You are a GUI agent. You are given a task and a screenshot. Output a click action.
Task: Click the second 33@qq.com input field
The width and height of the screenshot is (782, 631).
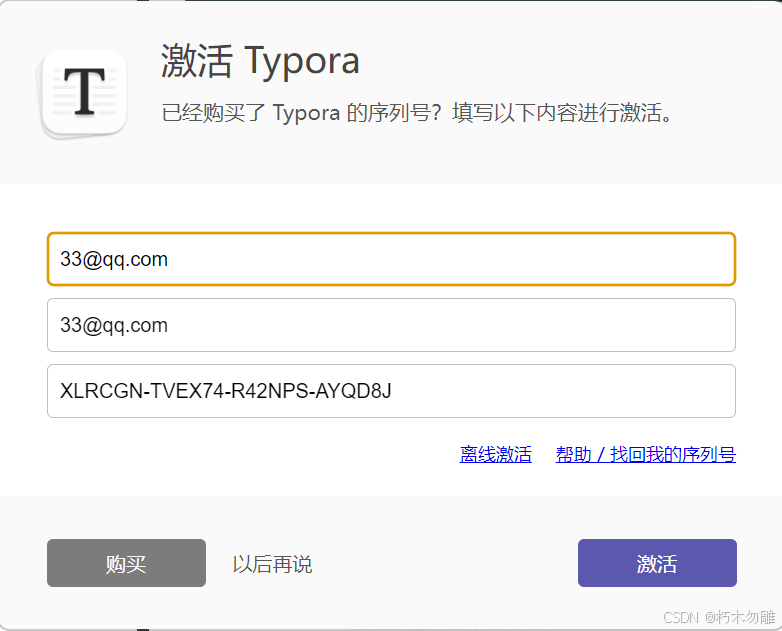[391, 325]
